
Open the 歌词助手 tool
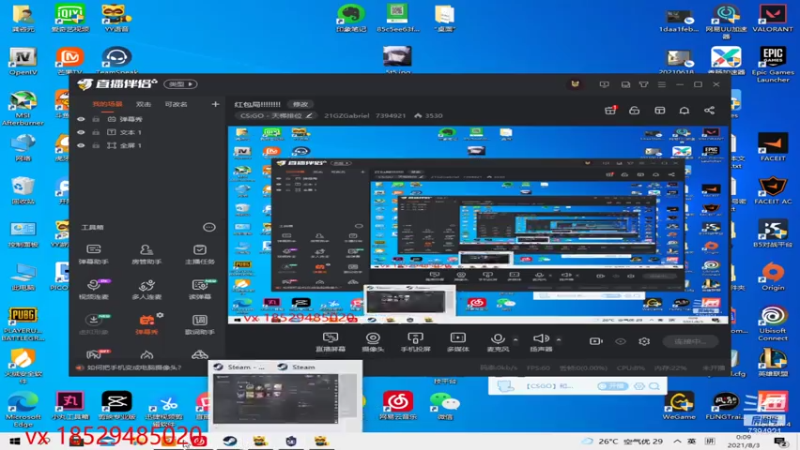[x=199, y=324]
